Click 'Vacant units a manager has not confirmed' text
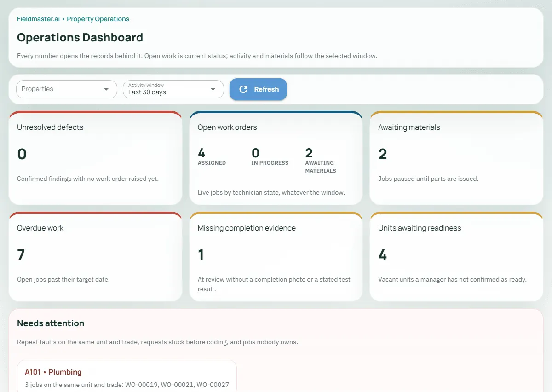 click(x=452, y=279)
